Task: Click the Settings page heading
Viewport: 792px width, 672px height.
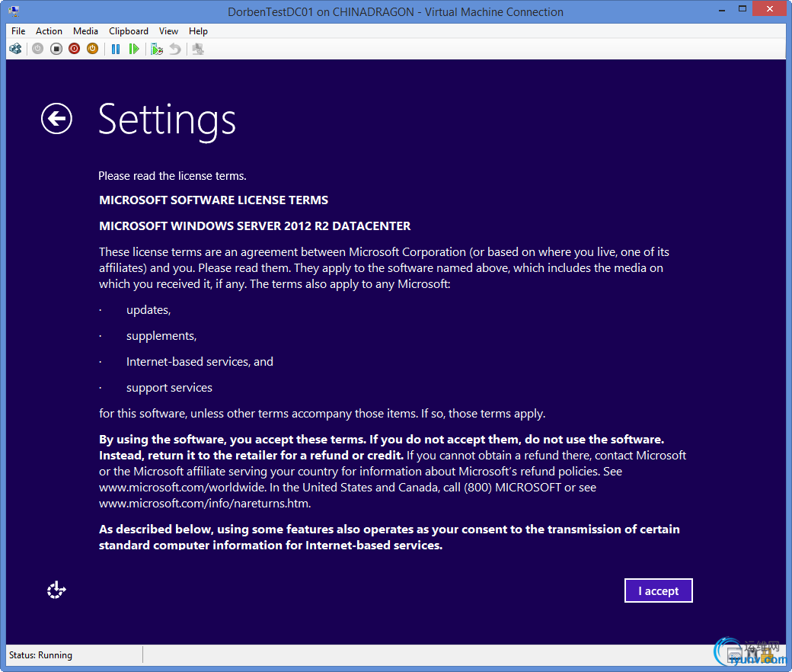Action: tap(167, 120)
